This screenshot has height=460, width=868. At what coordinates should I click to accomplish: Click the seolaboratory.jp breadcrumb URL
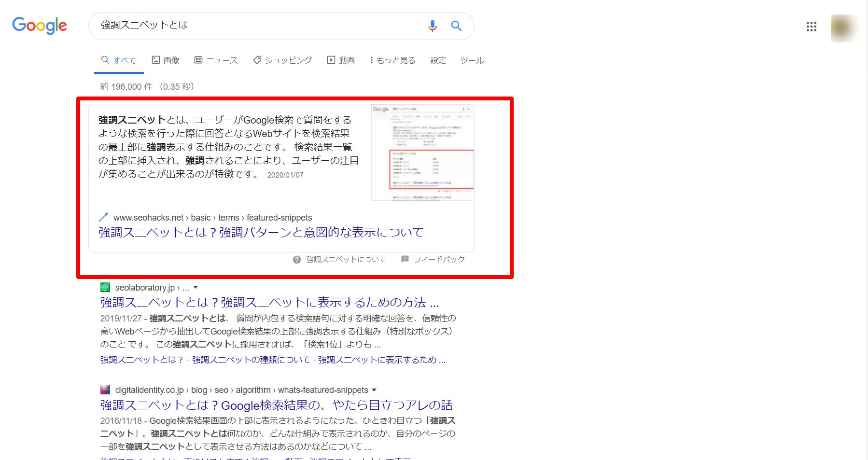pos(152,288)
